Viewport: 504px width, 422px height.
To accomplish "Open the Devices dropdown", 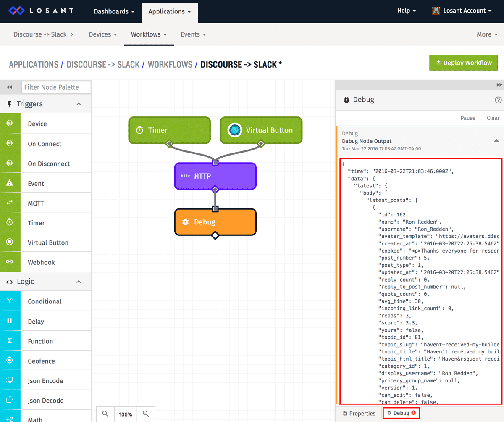I will [103, 34].
